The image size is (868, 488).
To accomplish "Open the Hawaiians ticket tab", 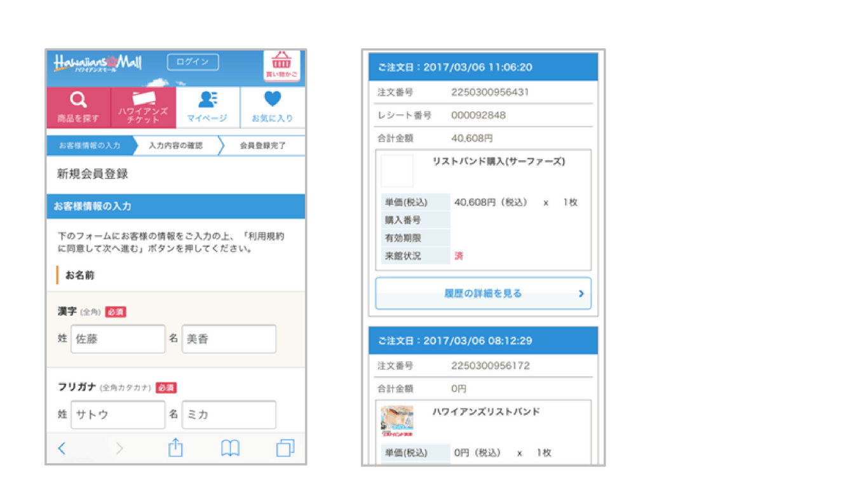I will [x=143, y=107].
